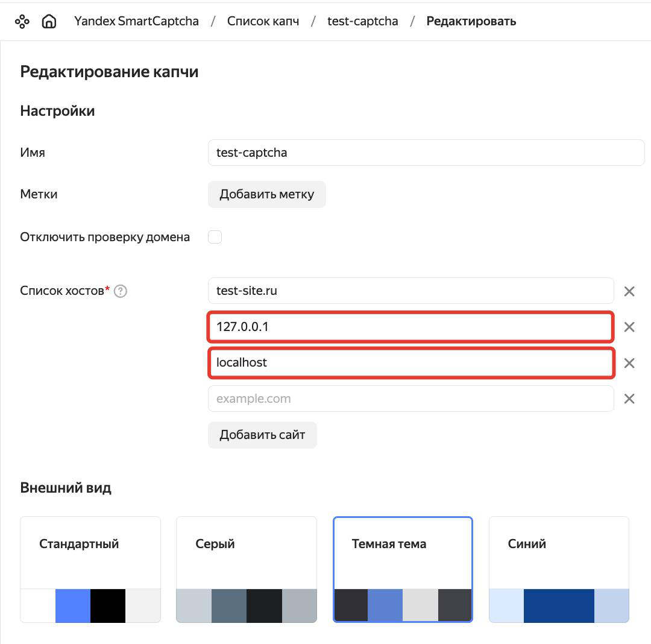
Task: Focus the empty example.com host field
Action: [x=410, y=399]
